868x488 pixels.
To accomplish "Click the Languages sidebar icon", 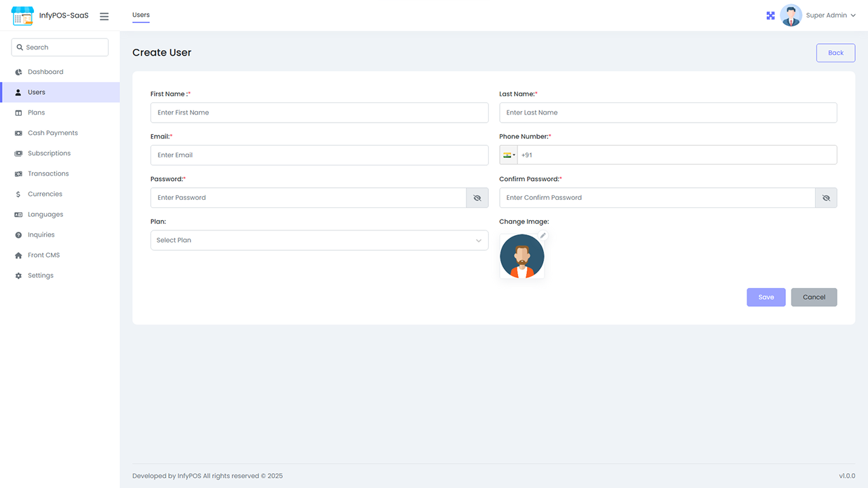I will click(16, 214).
